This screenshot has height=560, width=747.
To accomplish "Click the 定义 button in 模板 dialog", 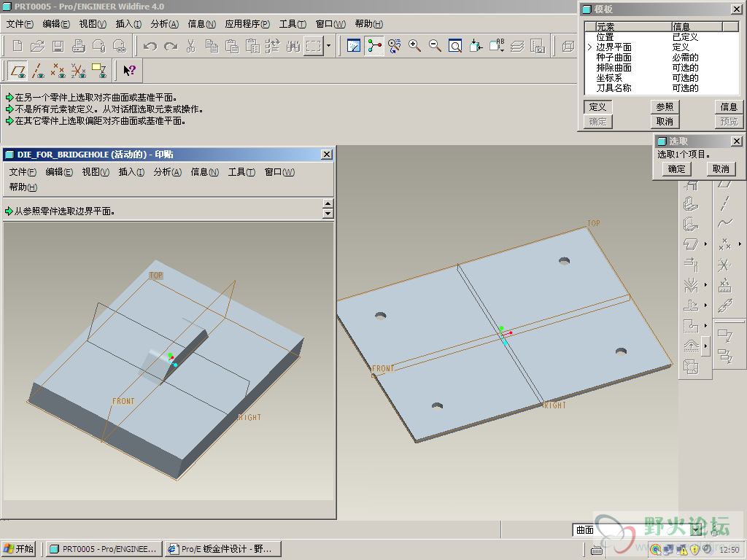I will point(598,106).
